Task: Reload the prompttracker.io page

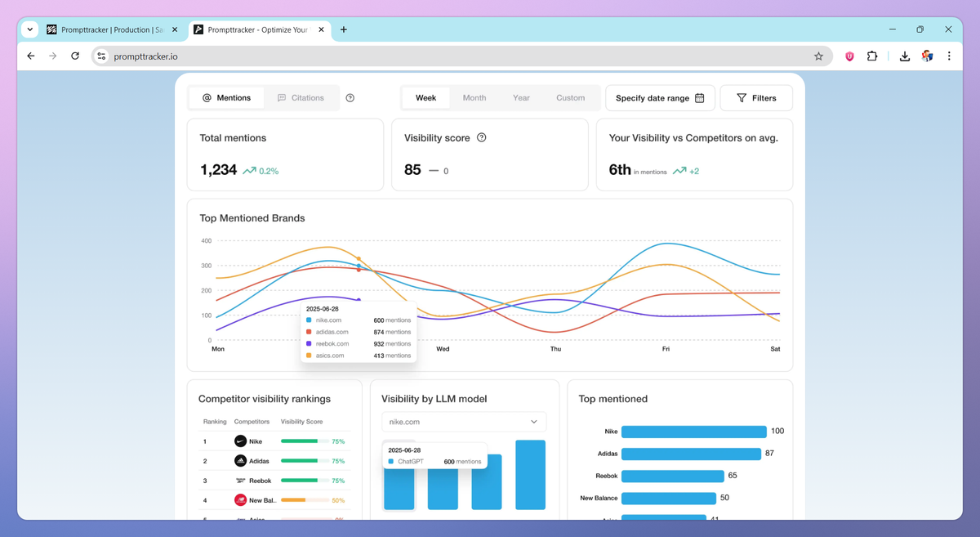Action: point(75,56)
